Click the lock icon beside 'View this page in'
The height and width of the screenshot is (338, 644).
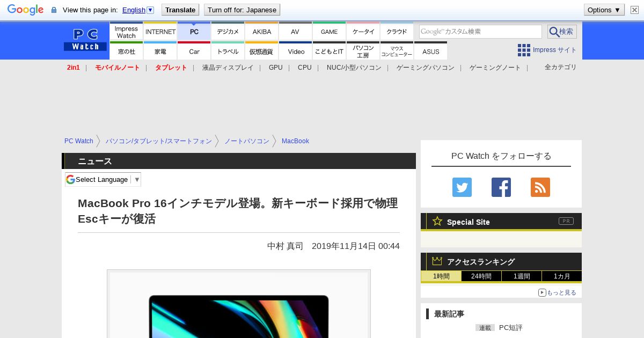point(54,10)
